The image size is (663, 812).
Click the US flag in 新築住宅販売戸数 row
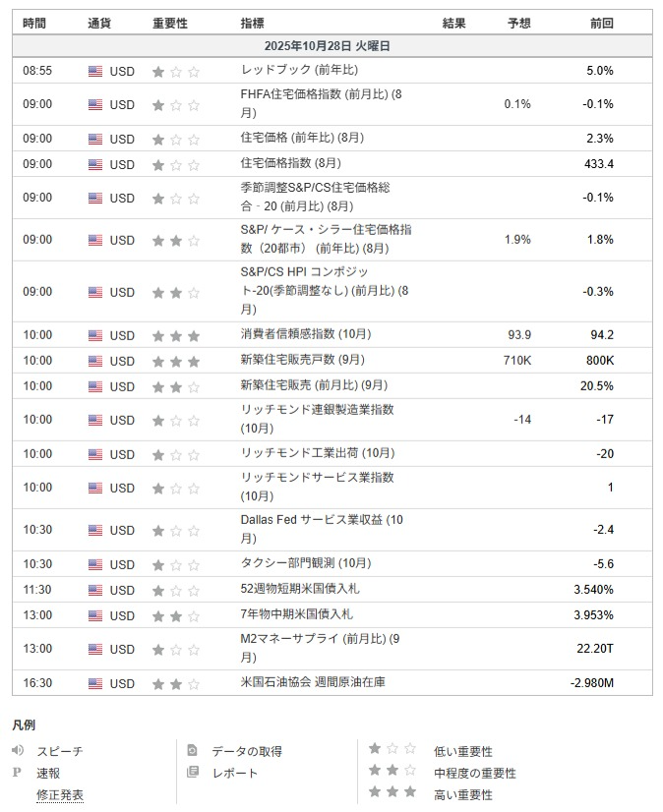94,361
